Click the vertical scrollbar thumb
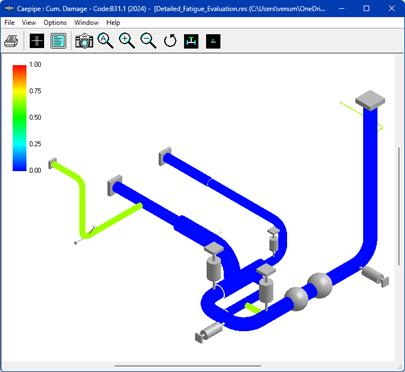The width and height of the screenshot is (405, 372). click(399, 206)
